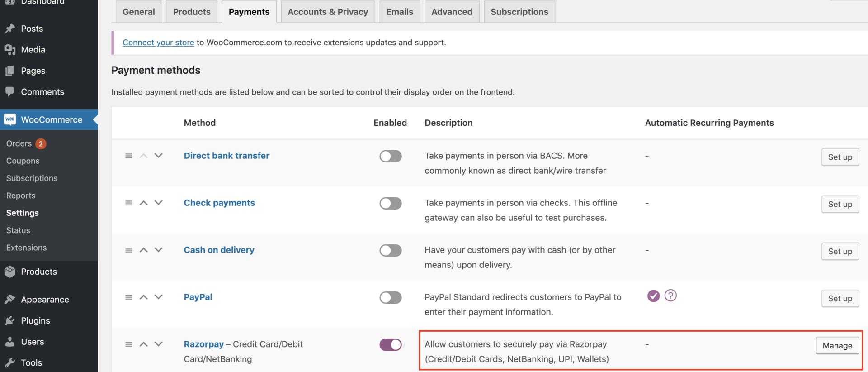Click PayPal recurring payments help icon
Image resolution: width=868 pixels, height=372 pixels.
[670, 296]
